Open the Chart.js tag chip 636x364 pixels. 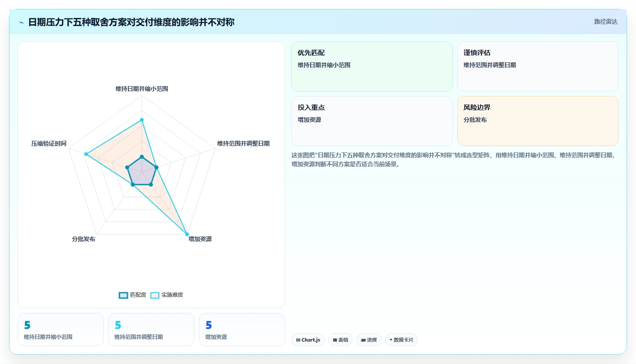coord(308,340)
